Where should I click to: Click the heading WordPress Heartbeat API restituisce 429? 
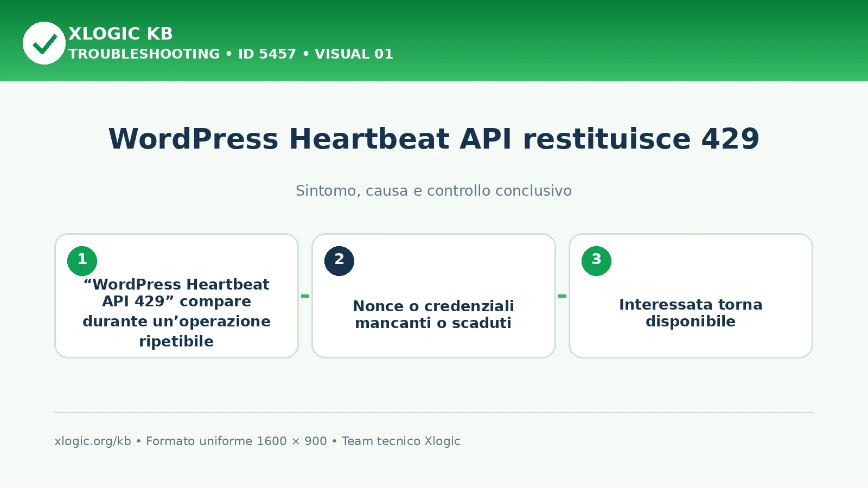click(434, 139)
